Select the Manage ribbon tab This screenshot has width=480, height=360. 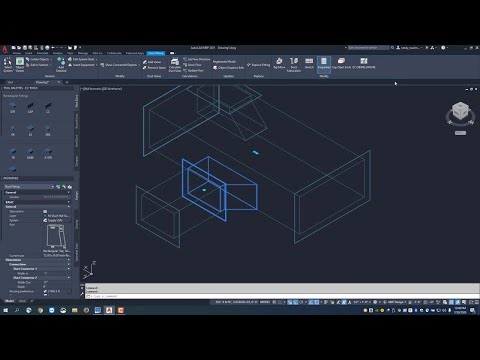pos(83,53)
